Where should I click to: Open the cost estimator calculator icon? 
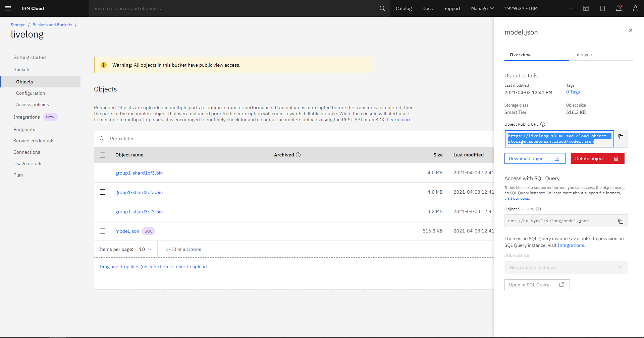tap(602, 8)
